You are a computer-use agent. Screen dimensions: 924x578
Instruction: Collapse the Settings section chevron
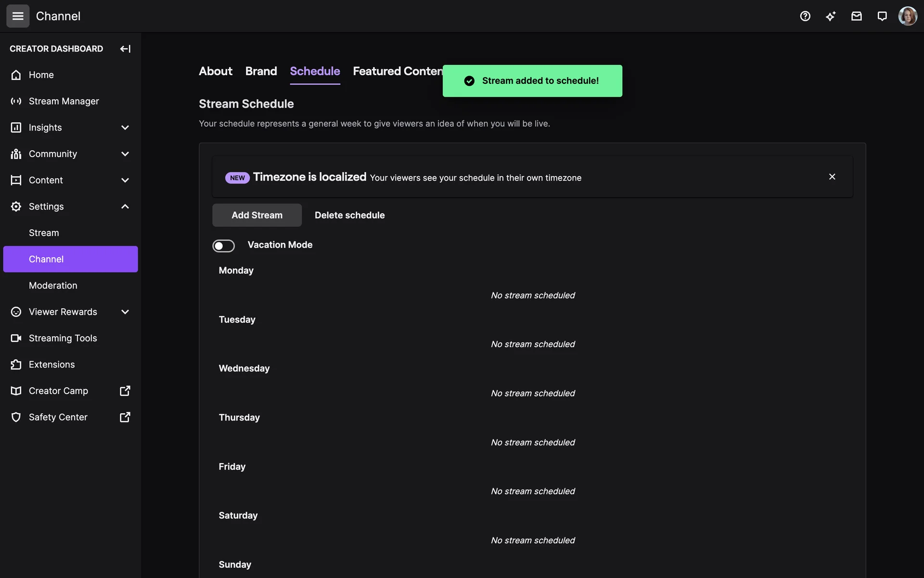click(x=125, y=206)
